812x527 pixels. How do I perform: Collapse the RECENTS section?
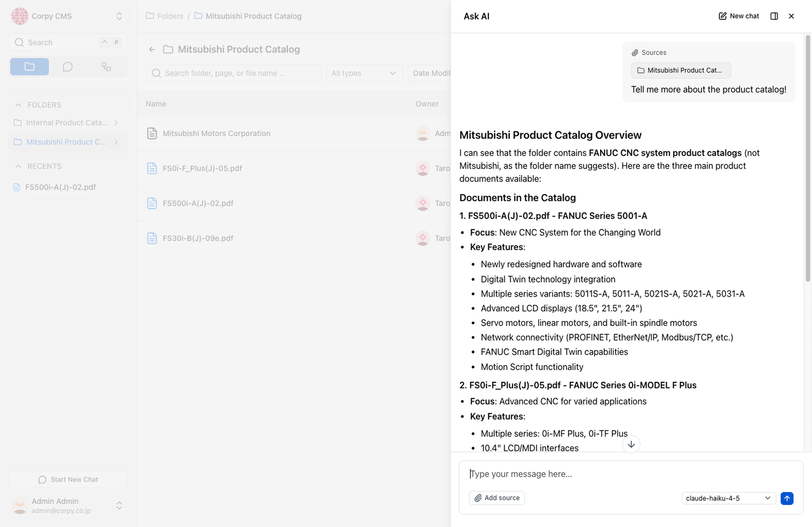click(18, 166)
